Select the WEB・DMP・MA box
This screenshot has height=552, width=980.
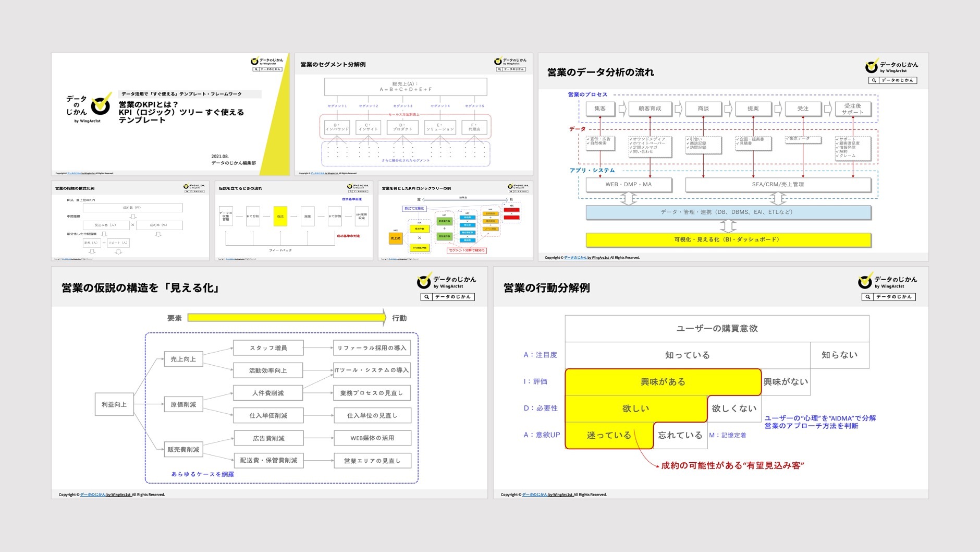(x=628, y=185)
